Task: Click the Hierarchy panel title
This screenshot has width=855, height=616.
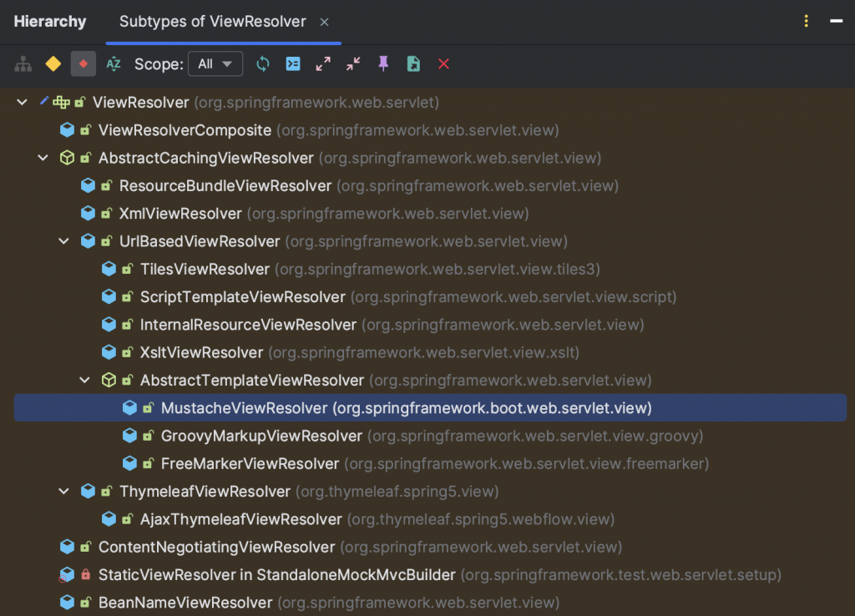Action: pos(49,21)
